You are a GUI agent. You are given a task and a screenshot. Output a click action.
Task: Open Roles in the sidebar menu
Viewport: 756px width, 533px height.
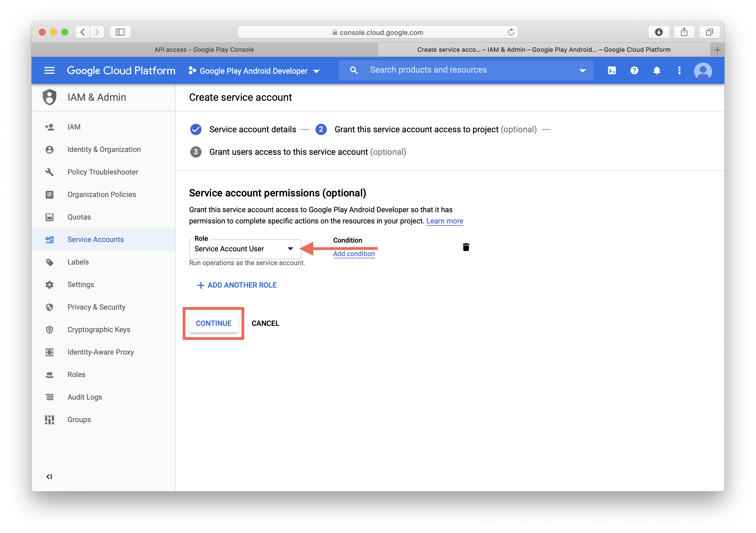(x=76, y=375)
